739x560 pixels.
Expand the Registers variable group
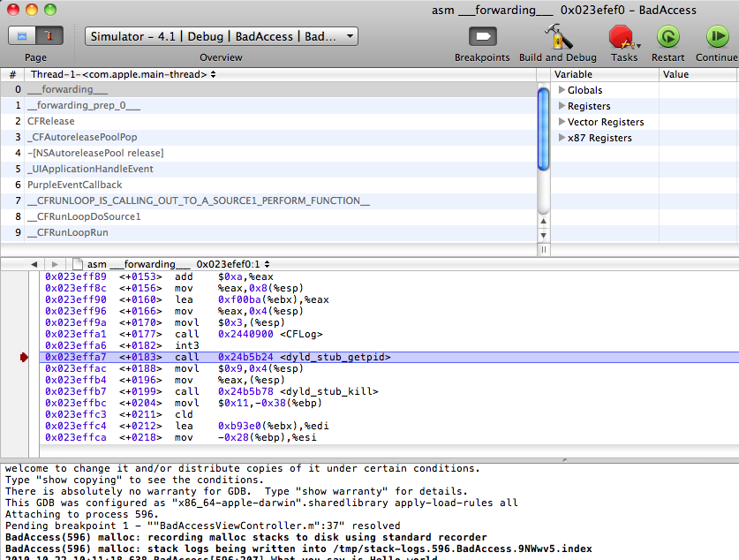[x=562, y=106]
